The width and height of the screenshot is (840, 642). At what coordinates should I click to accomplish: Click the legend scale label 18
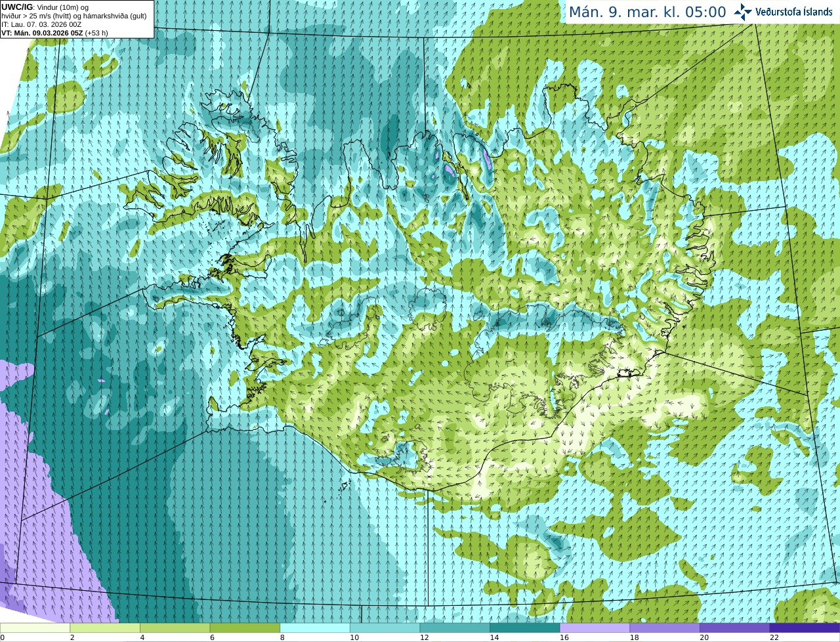click(x=634, y=637)
